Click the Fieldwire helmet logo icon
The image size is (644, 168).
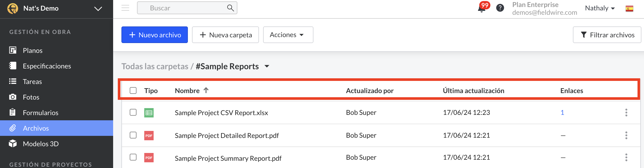click(13, 8)
